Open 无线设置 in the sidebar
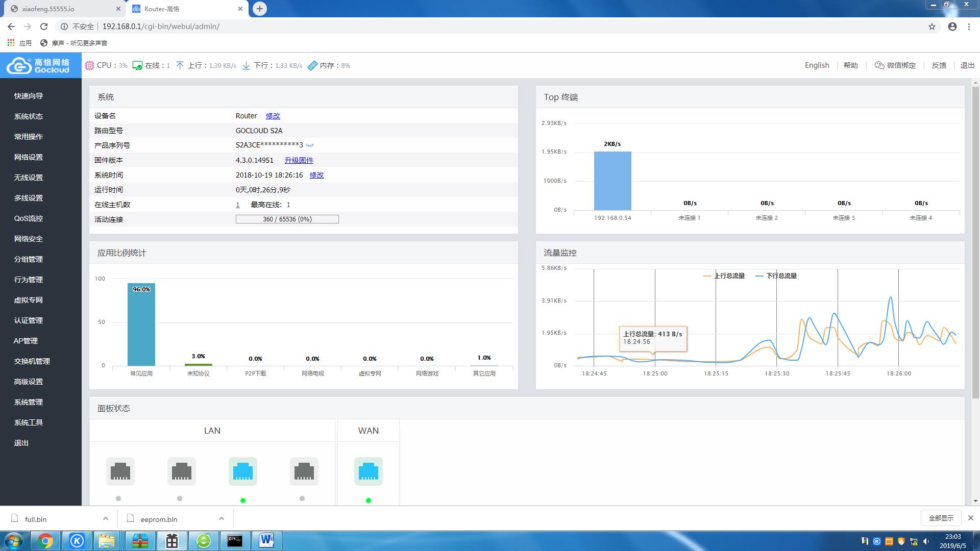This screenshot has width=980, height=551. pos(29,178)
